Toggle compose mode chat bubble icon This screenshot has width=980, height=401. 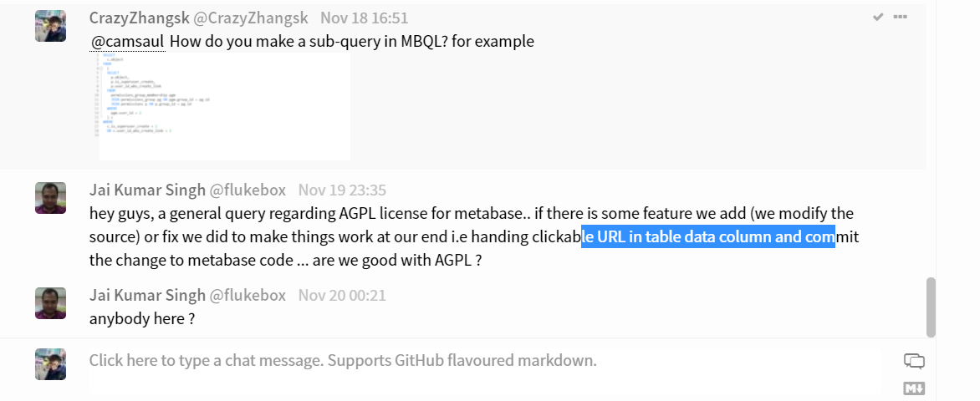pos(914,360)
